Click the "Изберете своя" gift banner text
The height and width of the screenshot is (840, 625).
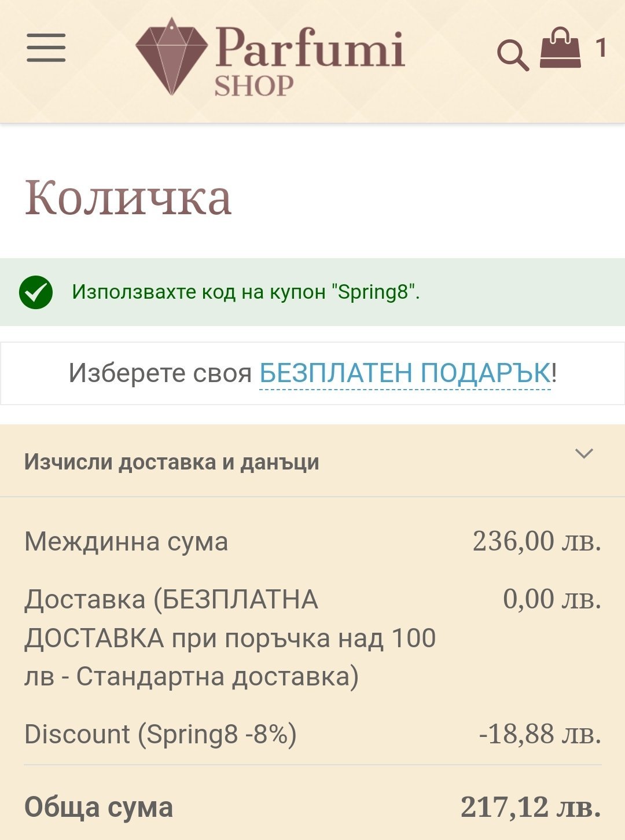point(160,373)
